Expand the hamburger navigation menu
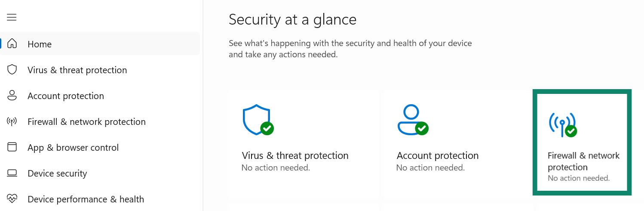The width and height of the screenshot is (644, 211). point(12,17)
